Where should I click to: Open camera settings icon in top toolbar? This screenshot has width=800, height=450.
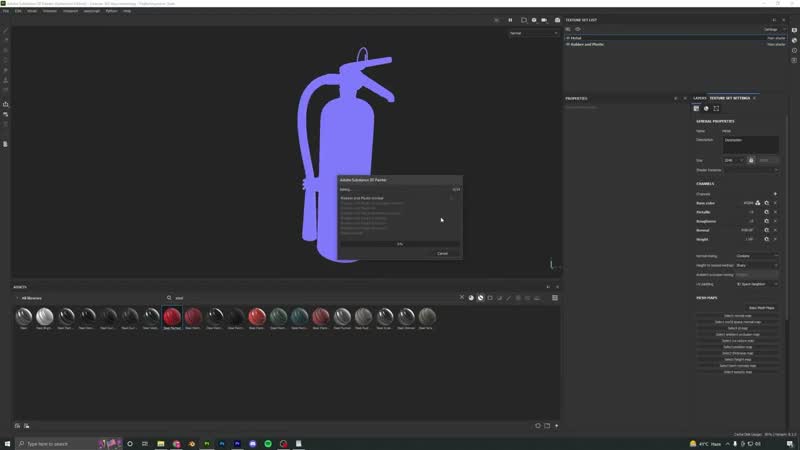[x=544, y=20]
